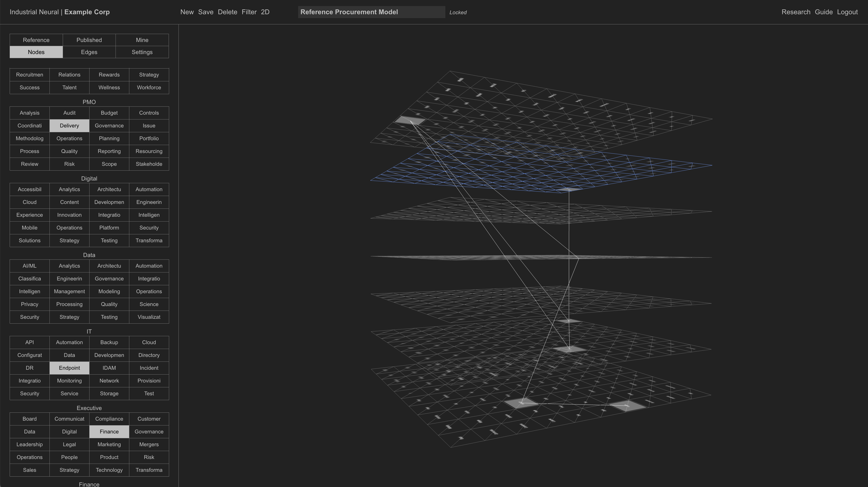Deselect the Executive Finance node
The height and width of the screenshot is (487, 868).
click(109, 432)
